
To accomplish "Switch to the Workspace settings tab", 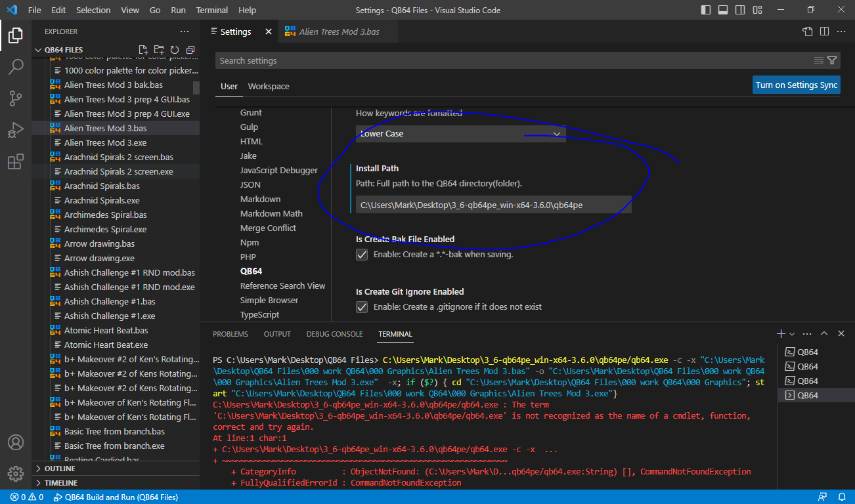I will [x=269, y=86].
